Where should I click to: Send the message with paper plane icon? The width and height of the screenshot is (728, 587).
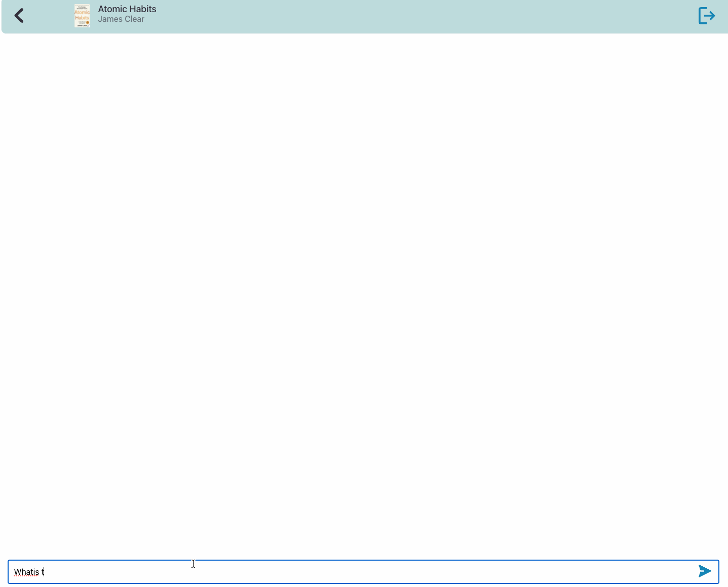[705, 571]
